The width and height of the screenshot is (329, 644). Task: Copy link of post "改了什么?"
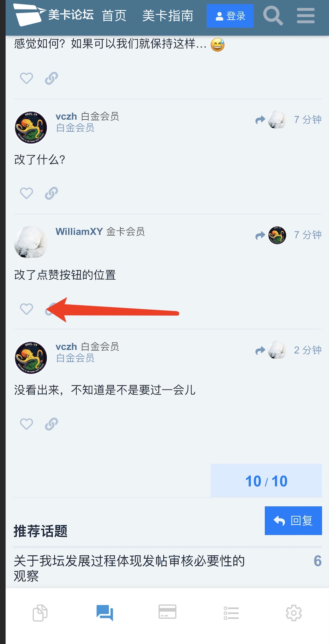52,194
